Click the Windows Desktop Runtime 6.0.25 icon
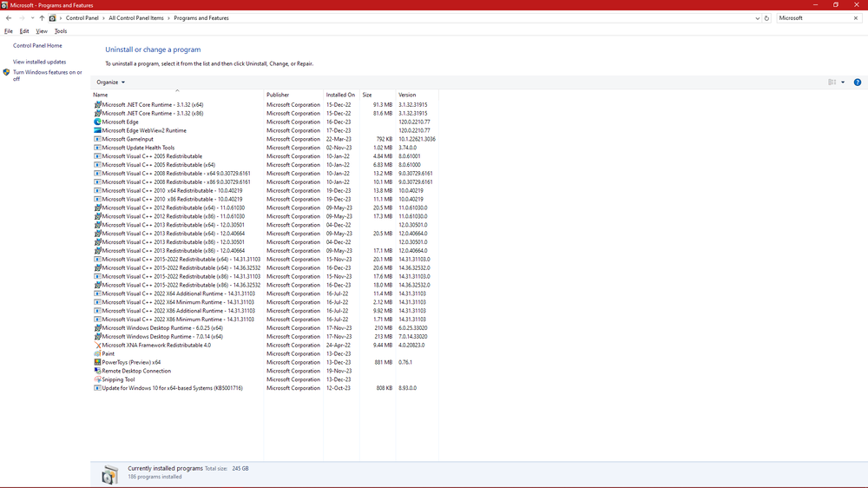The height and width of the screenshot is (488, 868). [97, 328]
